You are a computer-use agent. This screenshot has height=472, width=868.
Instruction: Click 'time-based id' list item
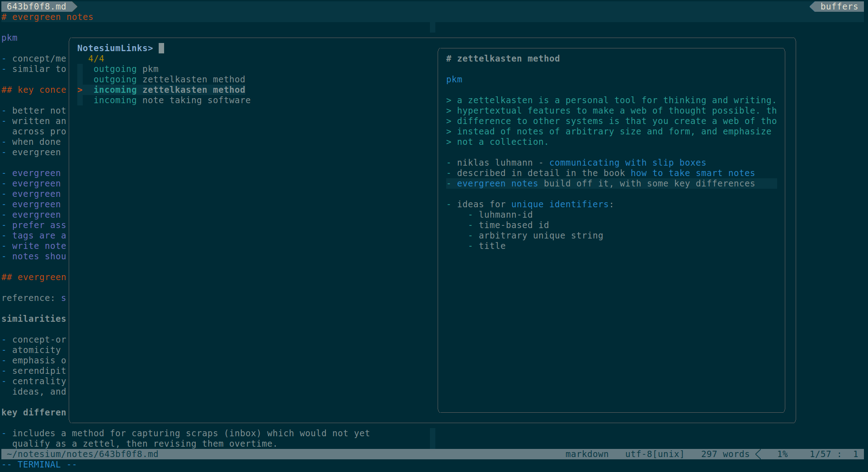tap(514, 225)
